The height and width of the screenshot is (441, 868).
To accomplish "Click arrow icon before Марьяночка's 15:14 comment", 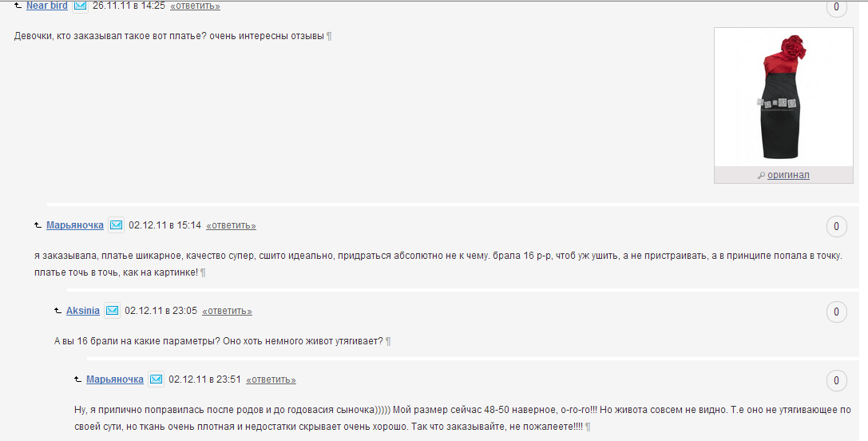I will (x=38, y=225).
